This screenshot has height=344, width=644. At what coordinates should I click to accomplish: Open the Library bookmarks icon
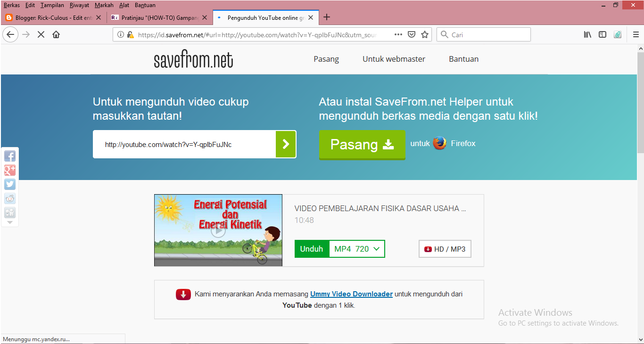point(587,34)
